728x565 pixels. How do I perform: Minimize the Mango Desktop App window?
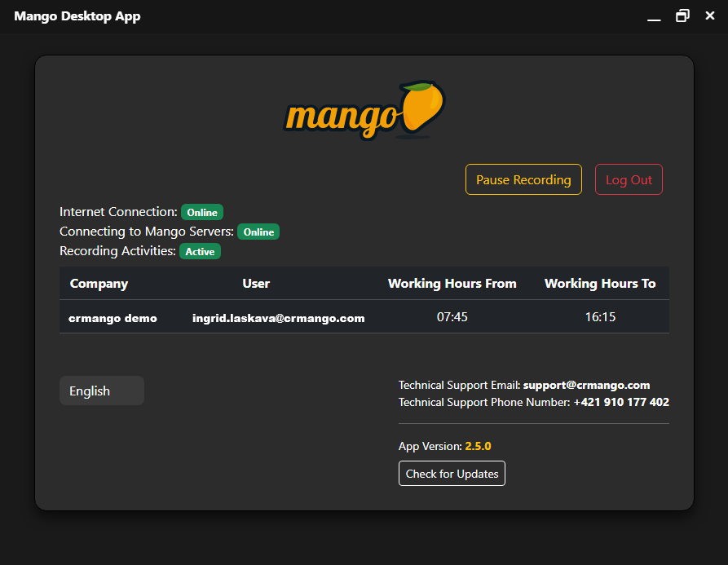click(x=654, y=17)
